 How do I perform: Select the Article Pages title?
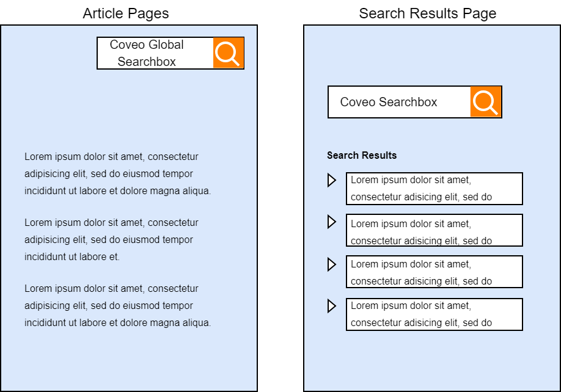pyautogui.click(x=125, y=13)
